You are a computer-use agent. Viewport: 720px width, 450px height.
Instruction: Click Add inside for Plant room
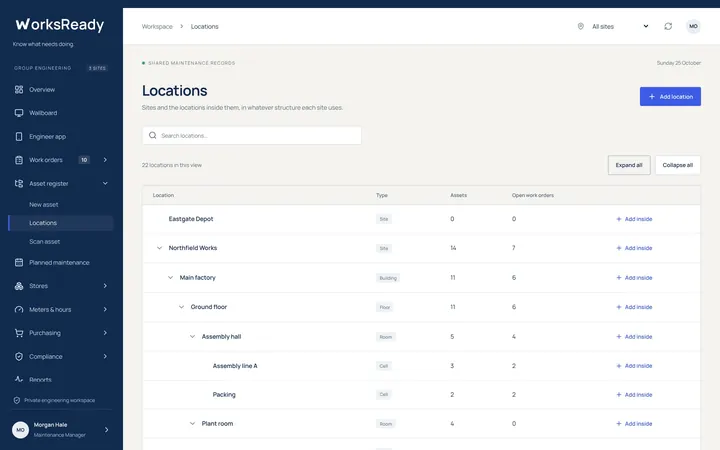tap(634, 424)
